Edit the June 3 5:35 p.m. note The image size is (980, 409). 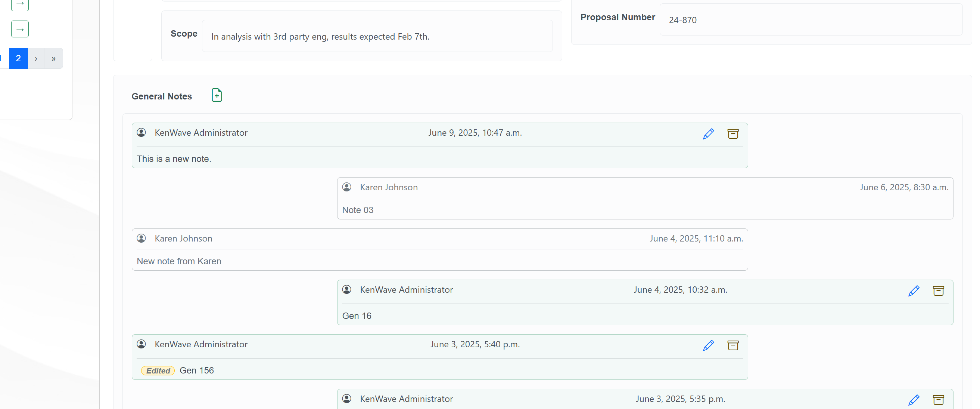coord(914,400)
